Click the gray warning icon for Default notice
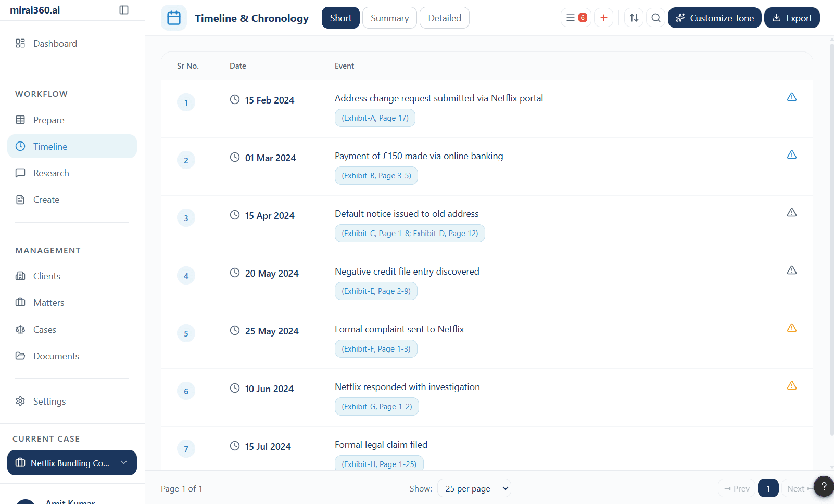Image resolution: width=834 pixels, height=504 pixels. point(791,213)
